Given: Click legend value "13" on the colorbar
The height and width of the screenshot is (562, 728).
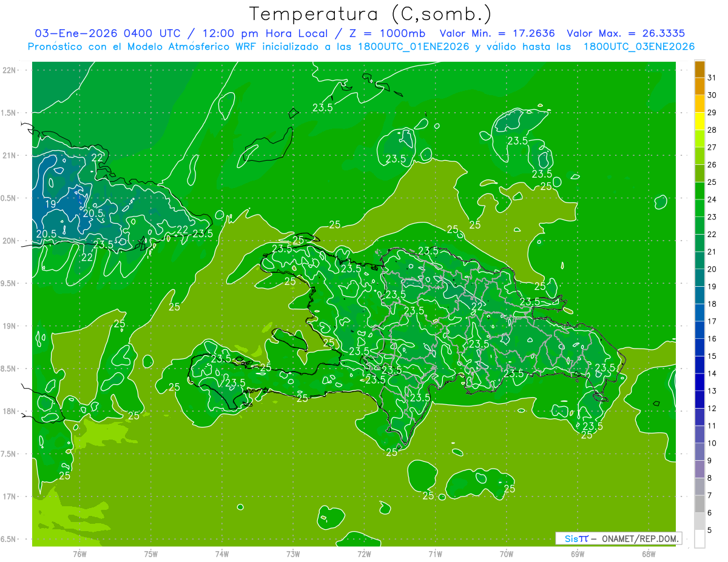Looking at the screenshot, I should (712, 391).
